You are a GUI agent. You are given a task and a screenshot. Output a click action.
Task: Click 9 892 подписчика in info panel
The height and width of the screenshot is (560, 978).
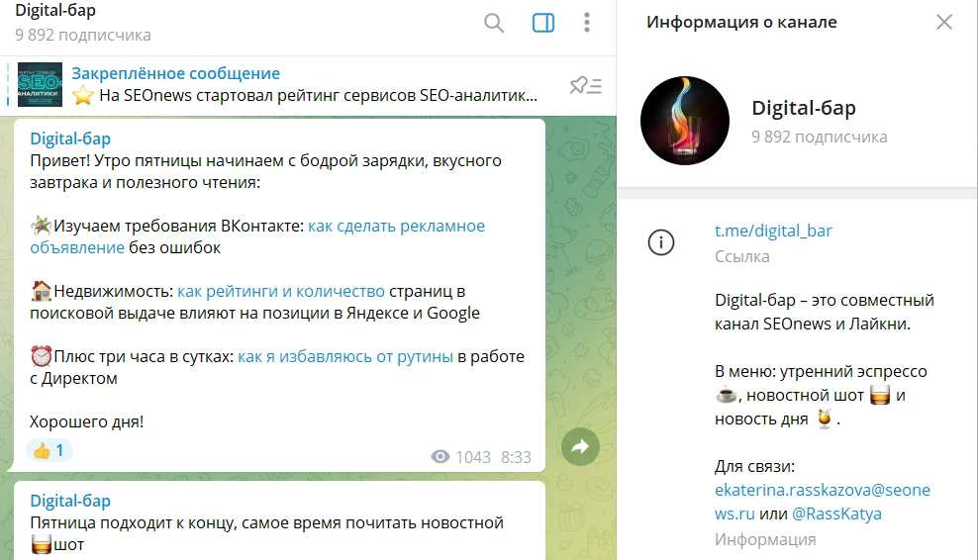(x=819, y=137)
